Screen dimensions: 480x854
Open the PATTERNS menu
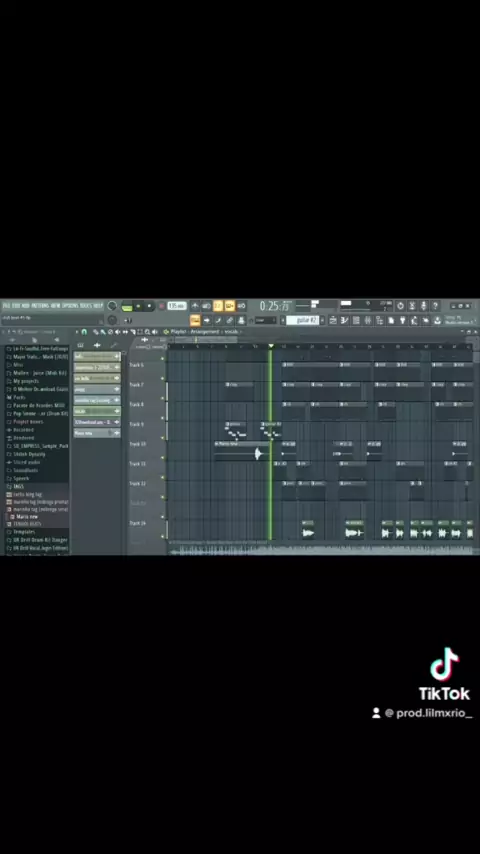tap(40, 306)
